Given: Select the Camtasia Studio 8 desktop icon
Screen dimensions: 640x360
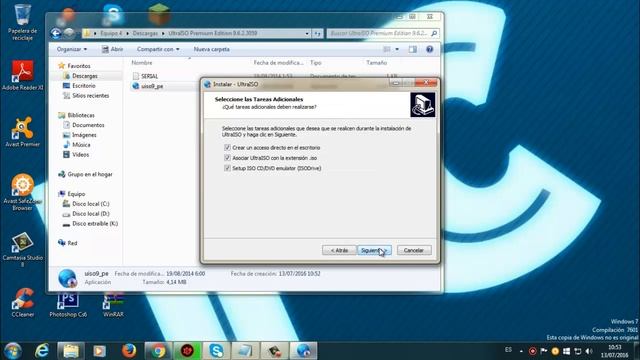Looking at the screenshot, I should (x=22, y=249).
